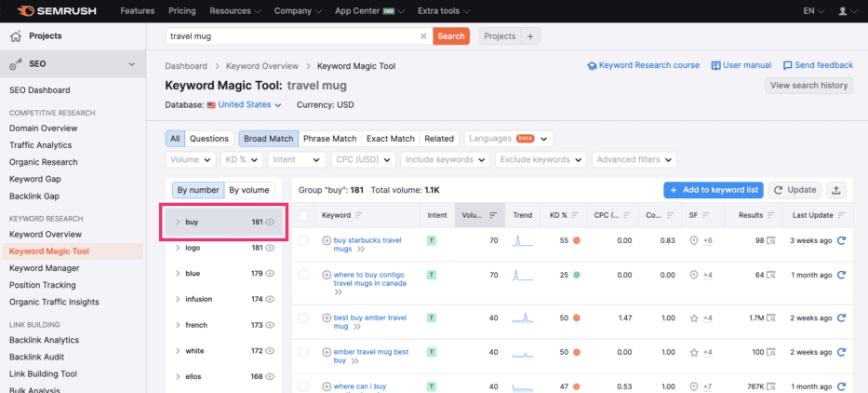
Task: Refresh the 'best buy ember travel mug' row
Action: point(841,318)
